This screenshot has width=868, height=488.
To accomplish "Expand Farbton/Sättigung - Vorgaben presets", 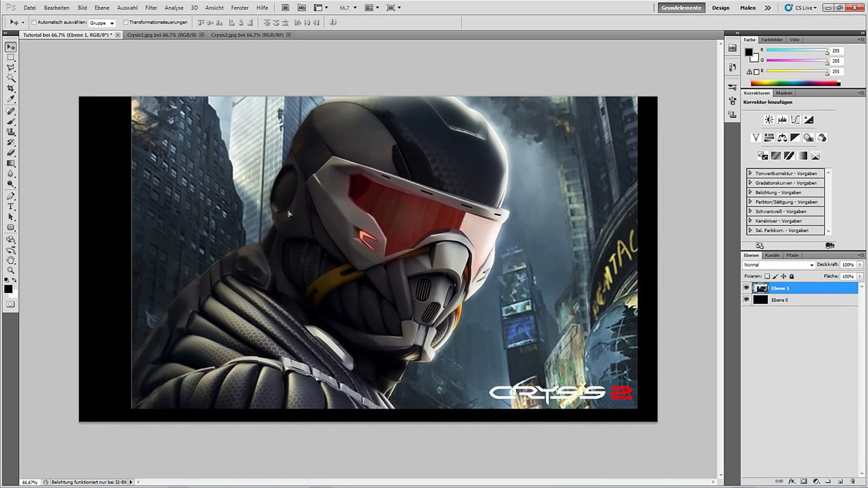I will [750, 202].
